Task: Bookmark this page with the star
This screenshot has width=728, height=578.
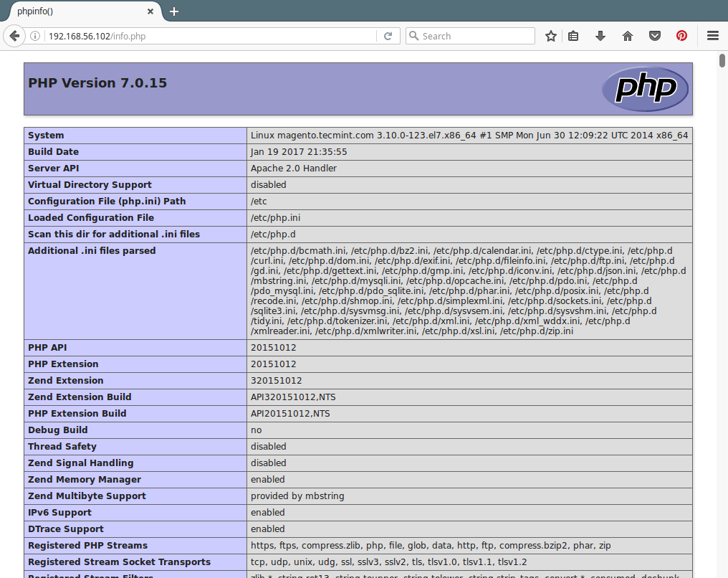Action: click(x=551, y=36)
